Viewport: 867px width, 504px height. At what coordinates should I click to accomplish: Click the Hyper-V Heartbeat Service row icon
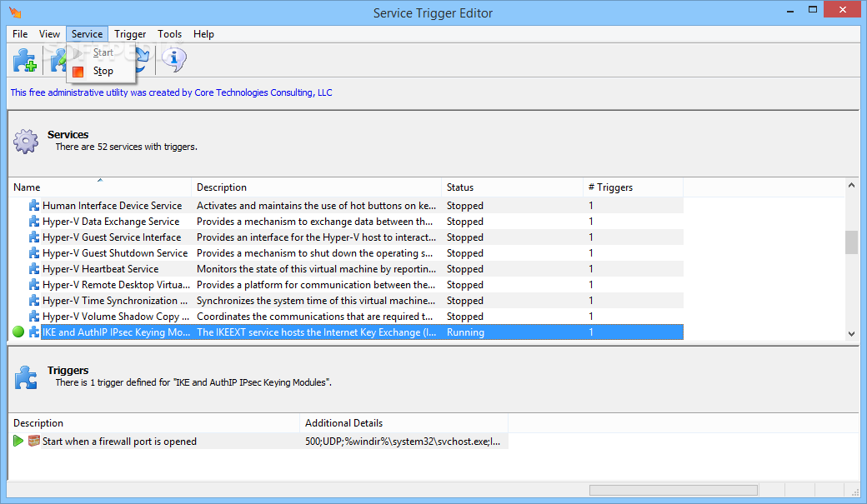click(33, 269)
